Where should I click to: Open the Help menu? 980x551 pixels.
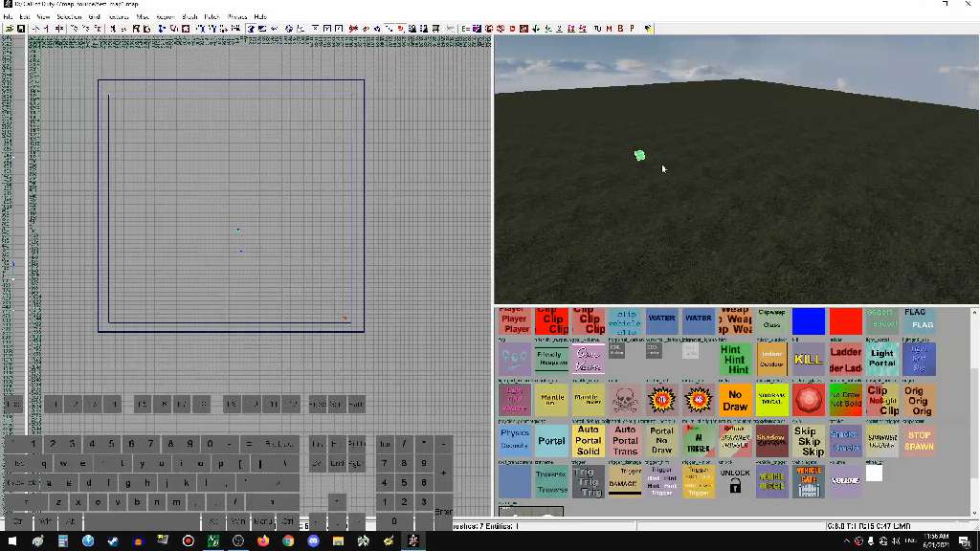click(x=260, y=17)
